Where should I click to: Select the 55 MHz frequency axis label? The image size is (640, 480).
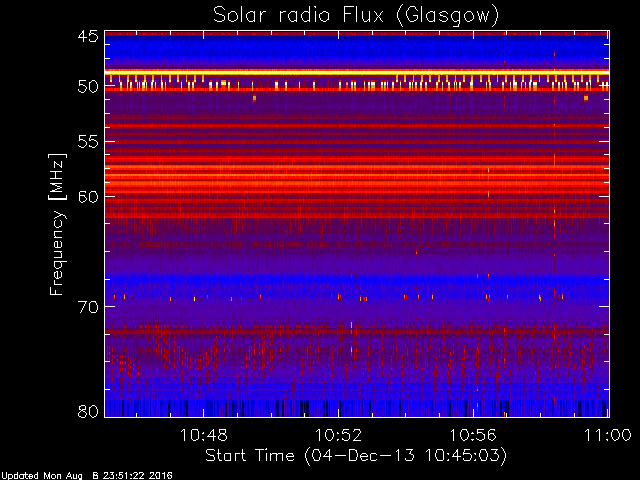point(88,142)
